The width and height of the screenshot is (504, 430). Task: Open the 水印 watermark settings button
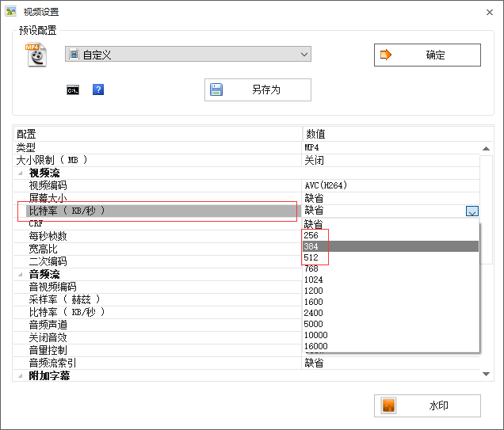427,405
